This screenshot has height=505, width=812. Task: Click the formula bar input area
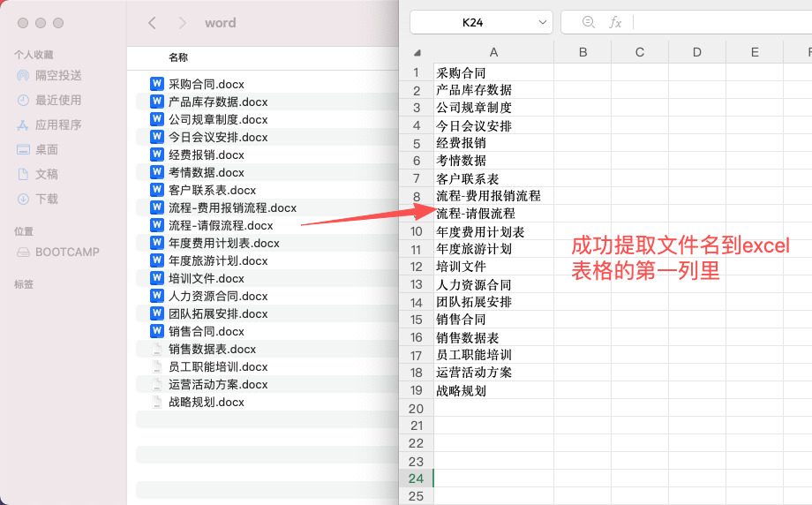point(722,22)
